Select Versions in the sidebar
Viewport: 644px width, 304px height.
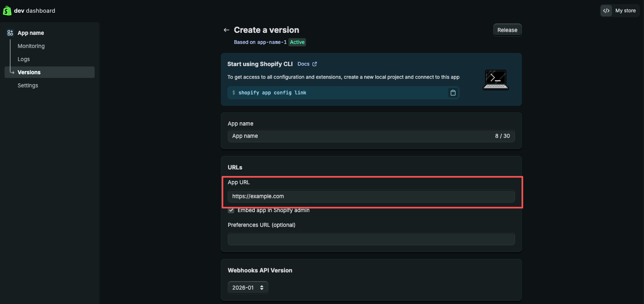(x=29, y=72)
